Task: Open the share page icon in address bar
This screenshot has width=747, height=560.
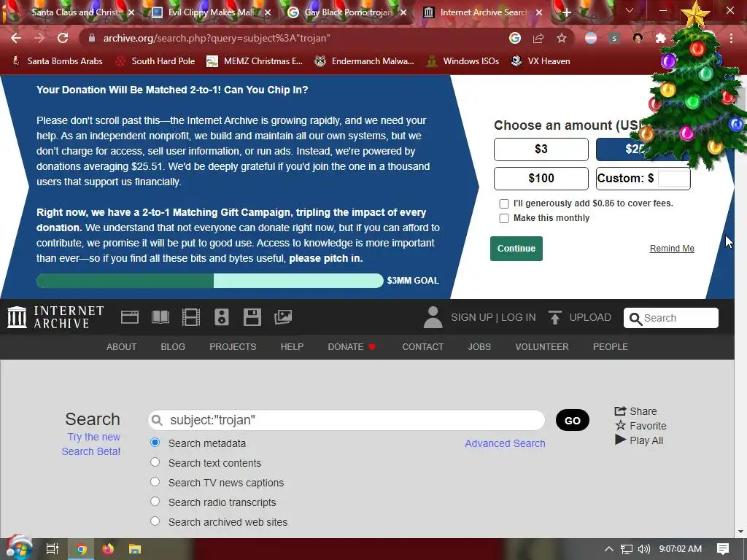Action: pyautogui.click(x=538, y=38)
